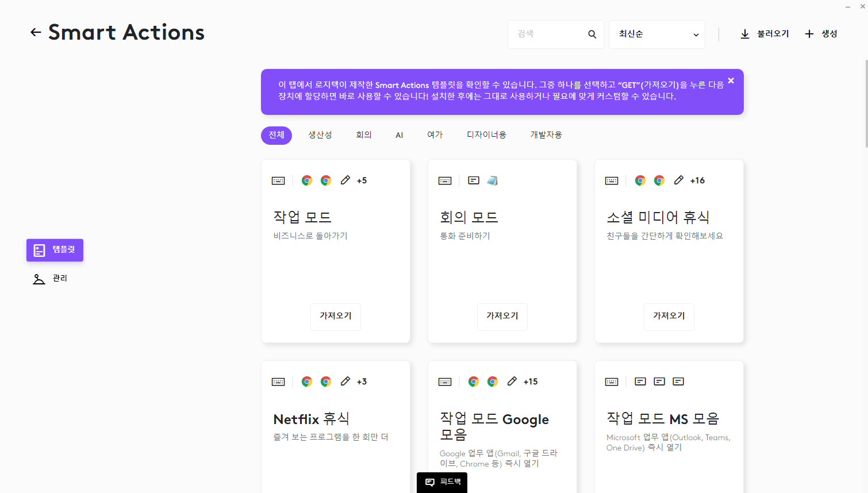Click the vertical scrollbar on right edge
This screenshot has height=493, width=868.
[866, 103]
